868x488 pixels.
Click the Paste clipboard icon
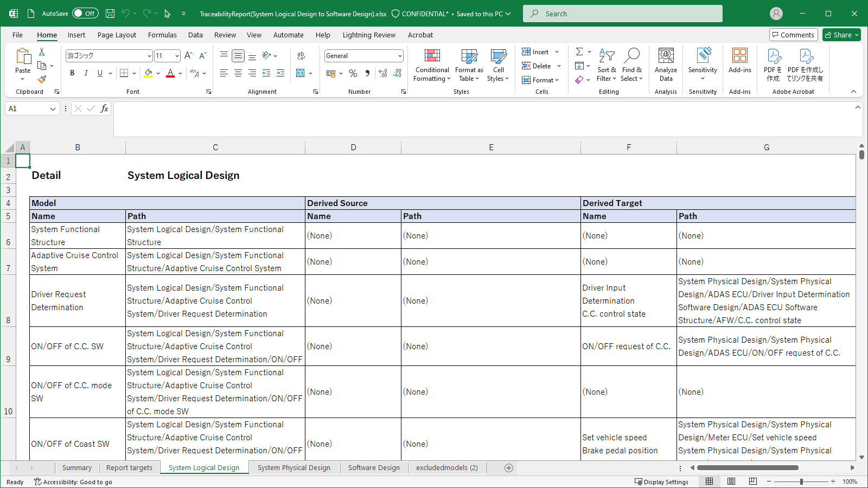[x=23, y=56]
